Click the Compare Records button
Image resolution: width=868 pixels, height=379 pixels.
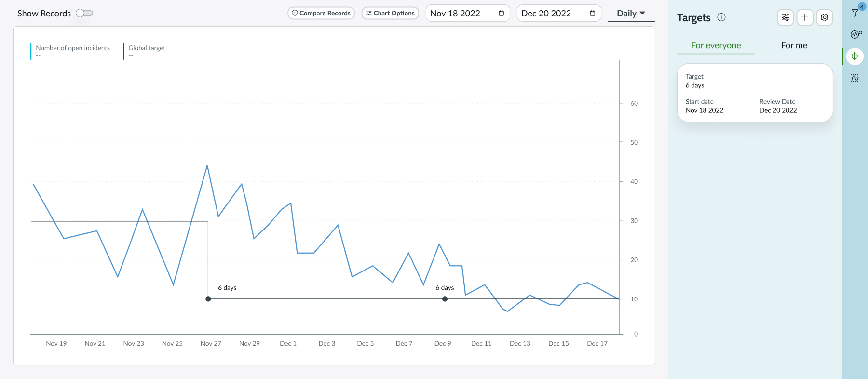coord(321,13)
